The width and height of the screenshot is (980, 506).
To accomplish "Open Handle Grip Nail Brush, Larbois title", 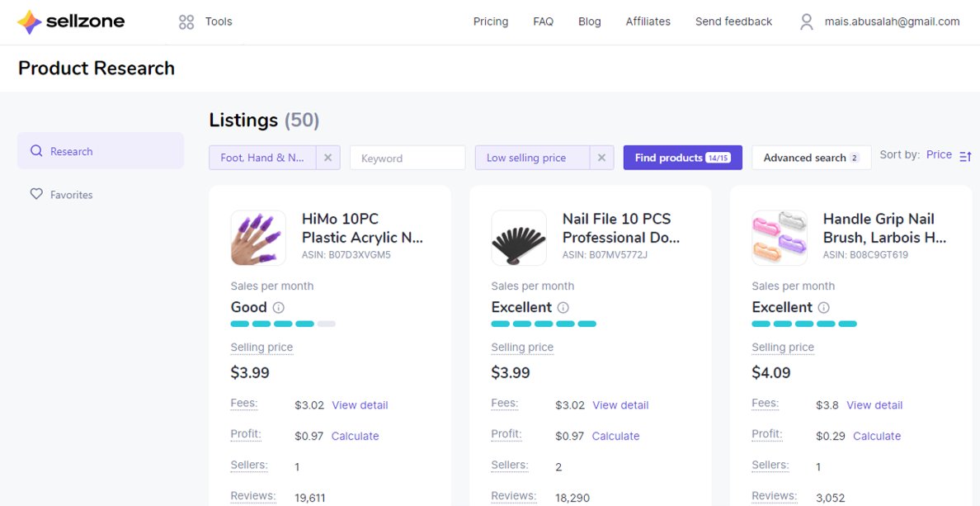I will point(884,229).
